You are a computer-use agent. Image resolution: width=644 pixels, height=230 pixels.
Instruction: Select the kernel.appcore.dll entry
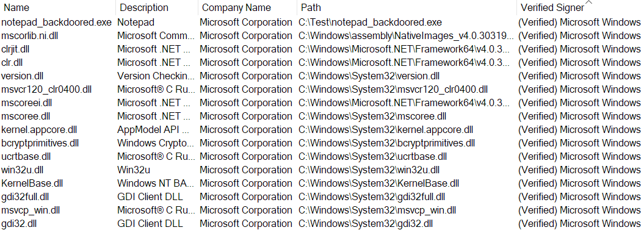pos(322,130)
